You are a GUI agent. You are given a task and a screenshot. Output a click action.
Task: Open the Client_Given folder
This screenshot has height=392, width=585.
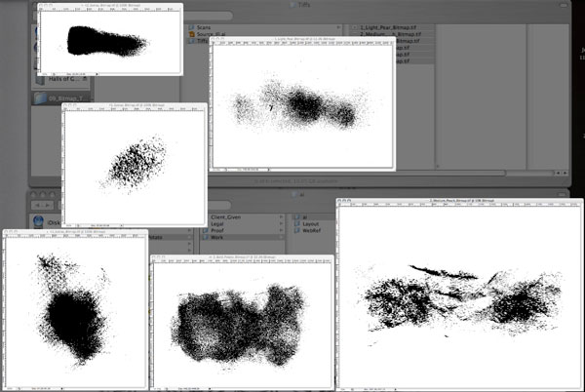[226, 217]
